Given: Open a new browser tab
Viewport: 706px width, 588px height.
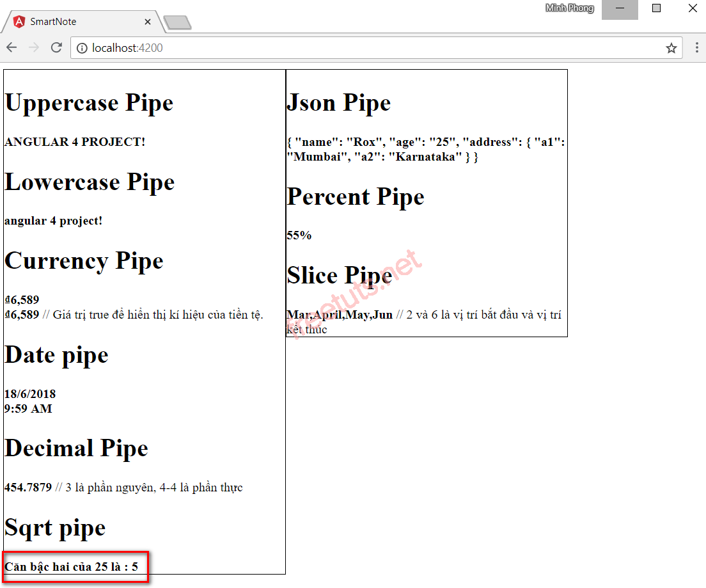Looking at the screenshot, I should [x=177, y=20].
